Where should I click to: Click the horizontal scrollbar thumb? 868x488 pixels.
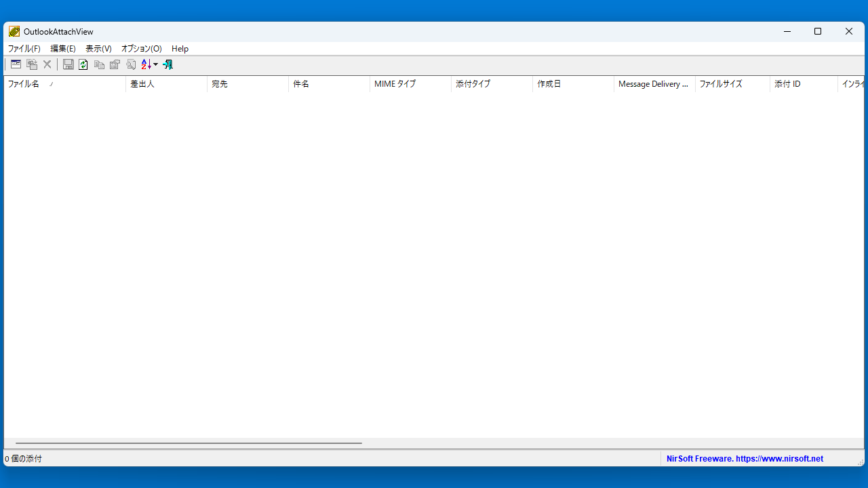(189, 443)
